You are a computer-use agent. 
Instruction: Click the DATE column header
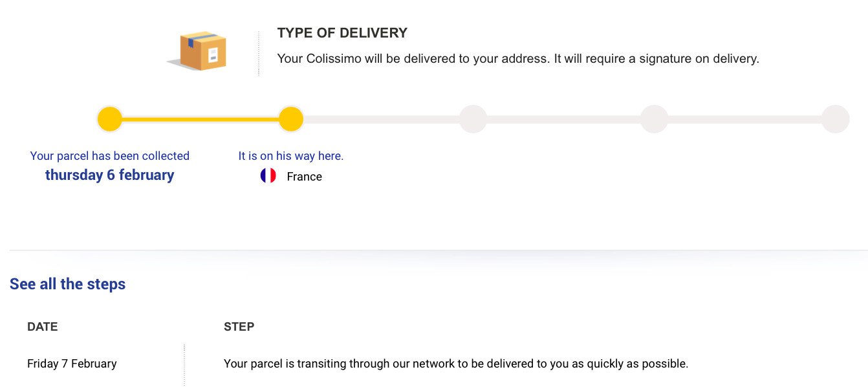(43, 327)
